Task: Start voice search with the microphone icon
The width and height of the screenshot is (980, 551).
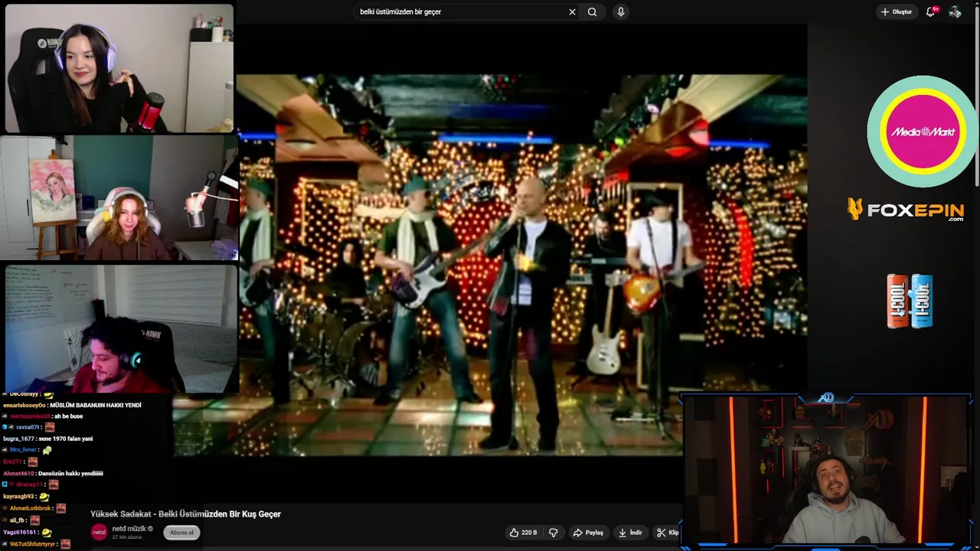Action: click(x=621, y=11)
